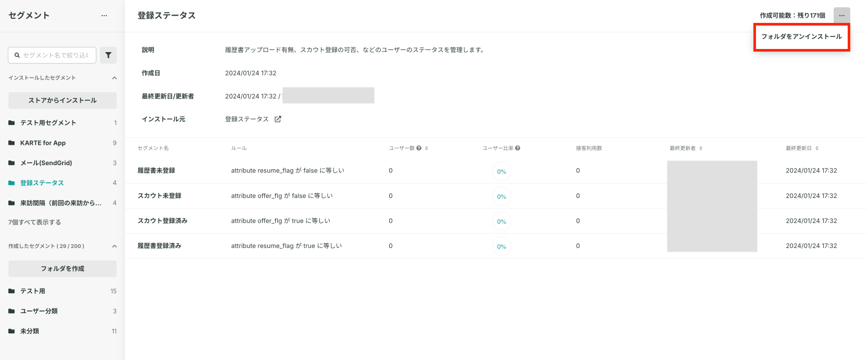Click the filter funnel icon

108,55
